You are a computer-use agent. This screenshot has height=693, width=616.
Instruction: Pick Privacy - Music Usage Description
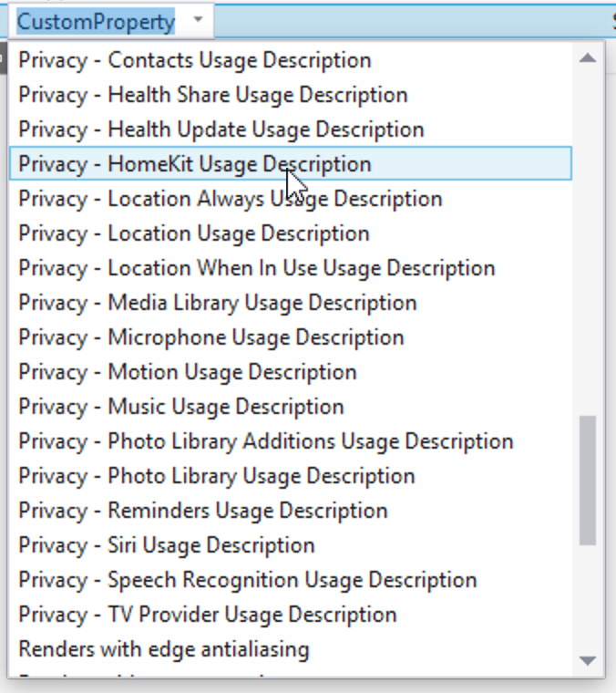(181, 408)
